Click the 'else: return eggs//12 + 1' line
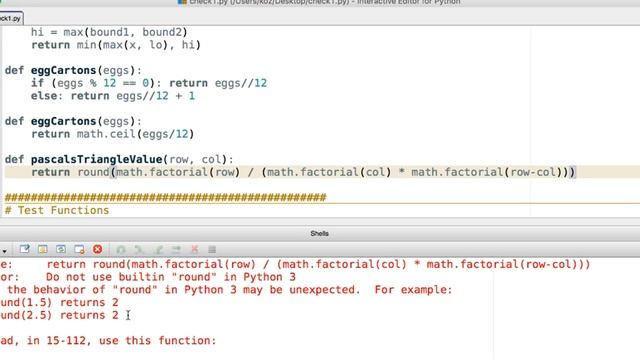 (x=113, y=96)
